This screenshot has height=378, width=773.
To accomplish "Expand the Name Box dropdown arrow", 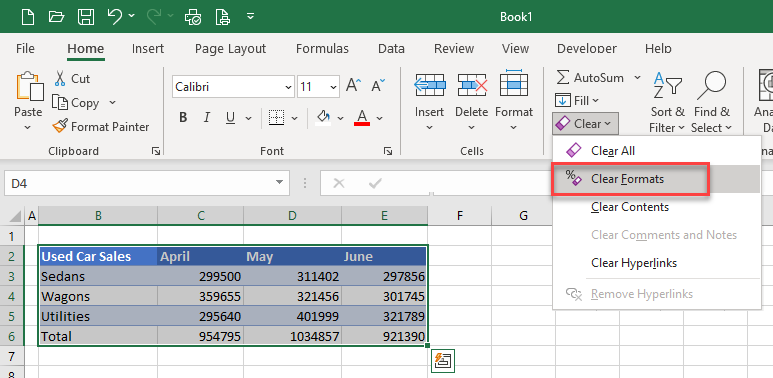I will [280, 183].
